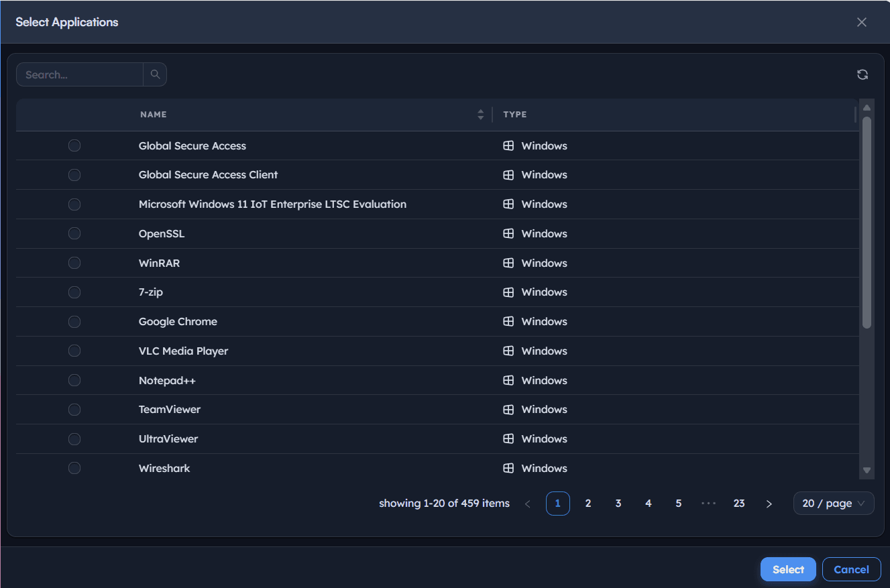
Task: Select the 7-zip radio button
Action: 74,292
